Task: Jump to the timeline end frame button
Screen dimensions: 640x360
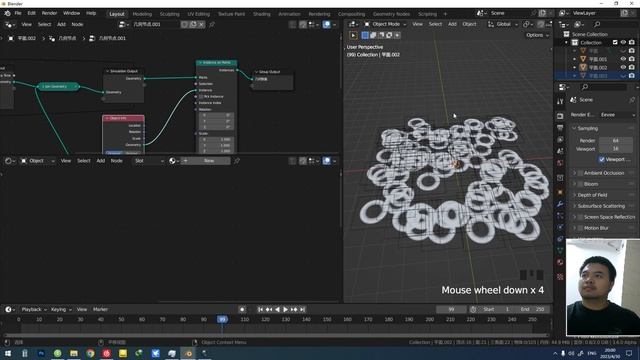Action: [302, 309]
